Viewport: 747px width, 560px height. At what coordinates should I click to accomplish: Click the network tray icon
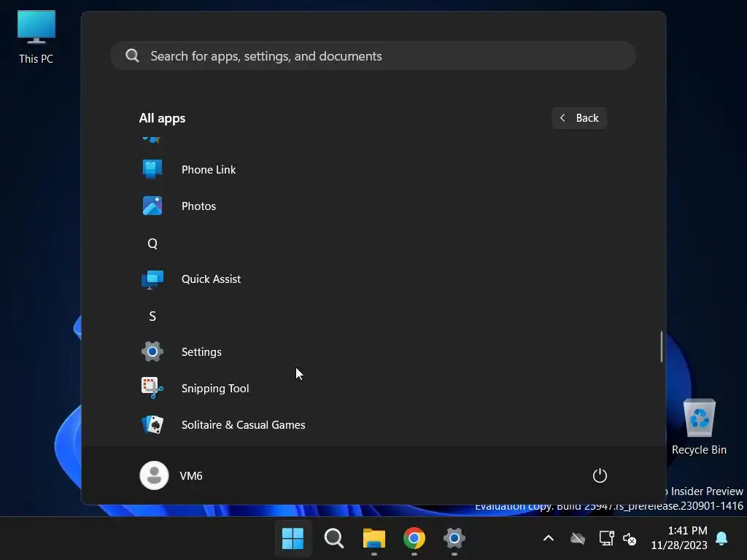pos(606,539)
